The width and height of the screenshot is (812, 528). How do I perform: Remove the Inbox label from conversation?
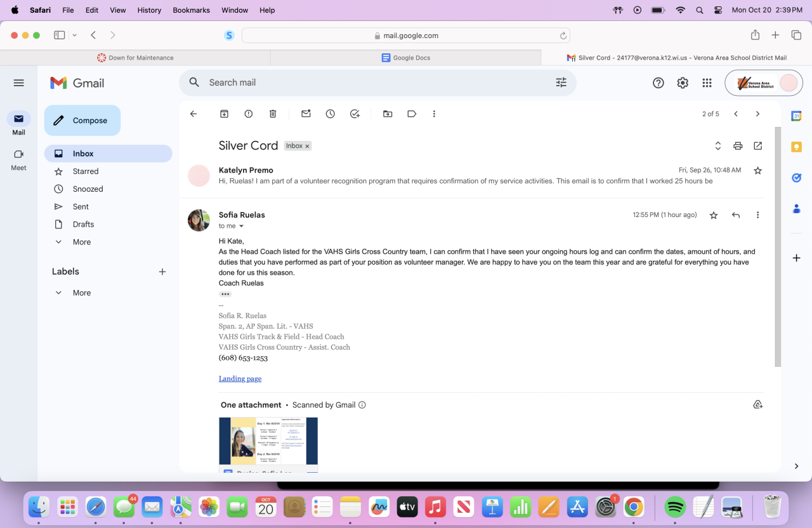pyautogui.click(x=307, y=146)
